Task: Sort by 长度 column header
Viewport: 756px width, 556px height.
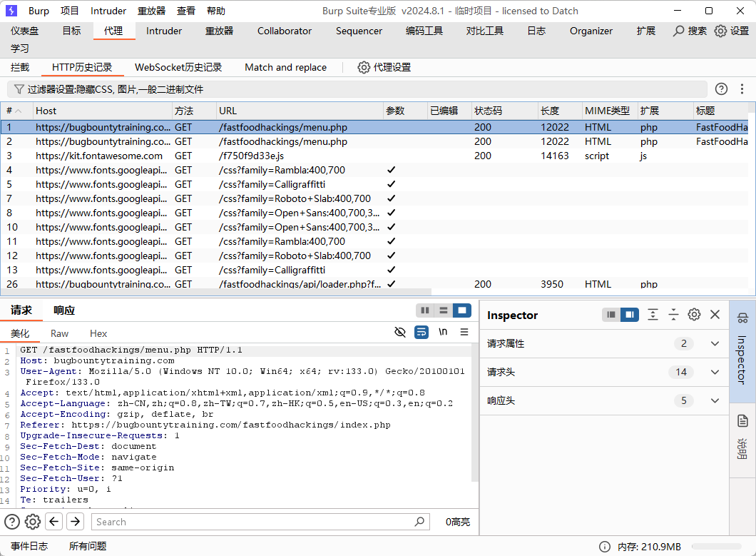Action: tap(560, 111)
